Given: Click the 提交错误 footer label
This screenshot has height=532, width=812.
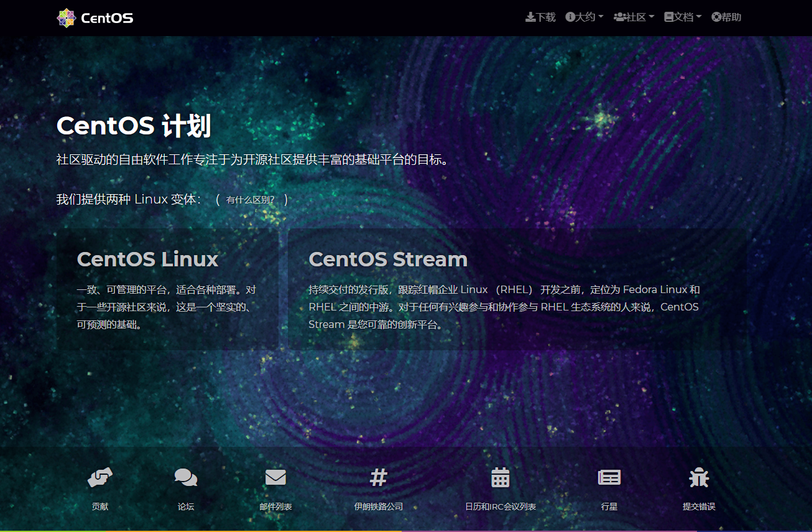Looking at the screenshot, I should pyautogui.click(x=699, y=506).
